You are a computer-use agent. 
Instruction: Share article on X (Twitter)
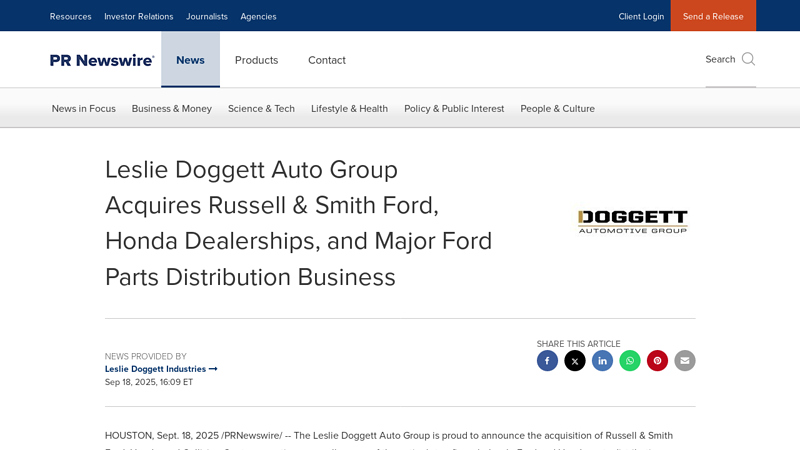(x=574, y=361)
